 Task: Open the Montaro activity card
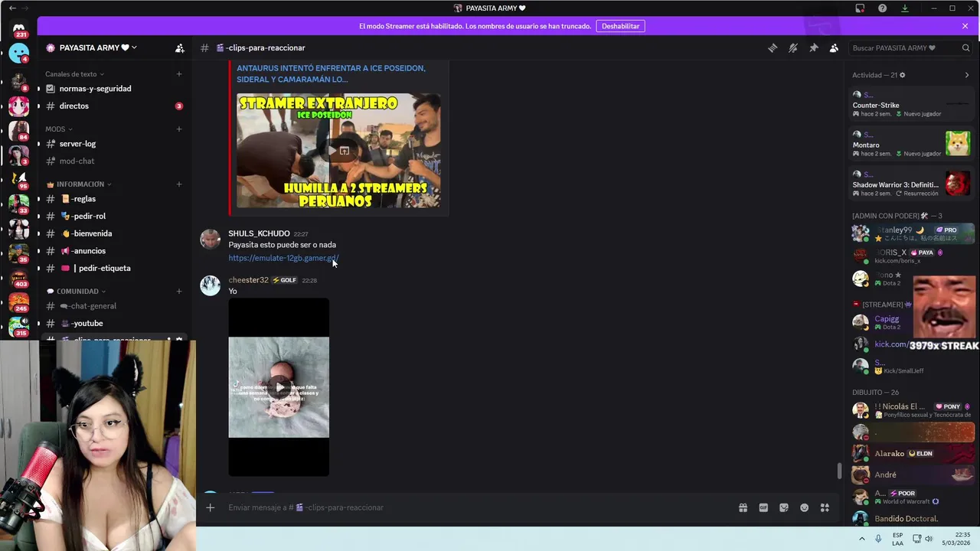[911, 144]
